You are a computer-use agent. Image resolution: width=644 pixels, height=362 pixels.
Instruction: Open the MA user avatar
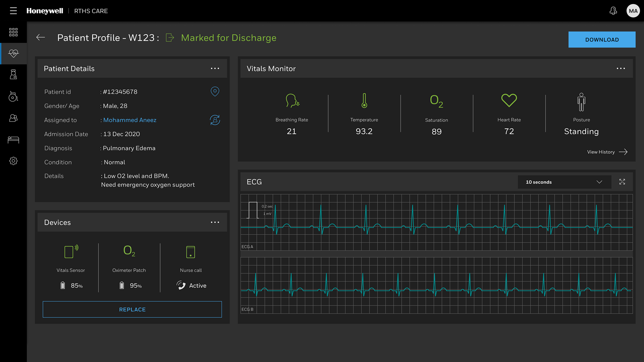coord(633,11)
